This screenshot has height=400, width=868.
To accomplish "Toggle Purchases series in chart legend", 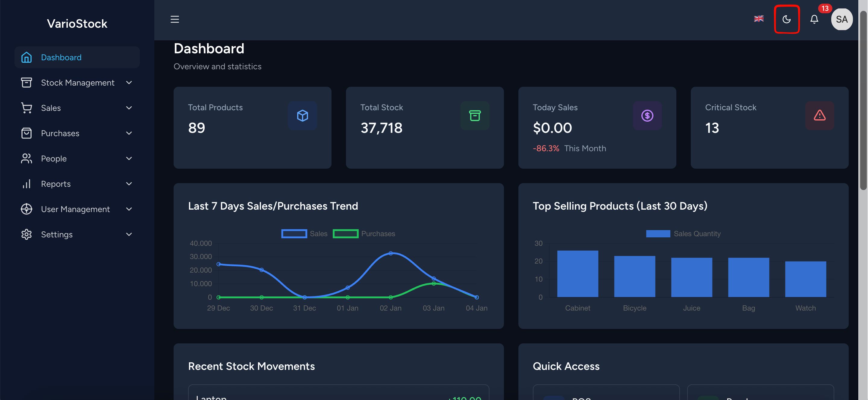I will click(x=345, y=234).
